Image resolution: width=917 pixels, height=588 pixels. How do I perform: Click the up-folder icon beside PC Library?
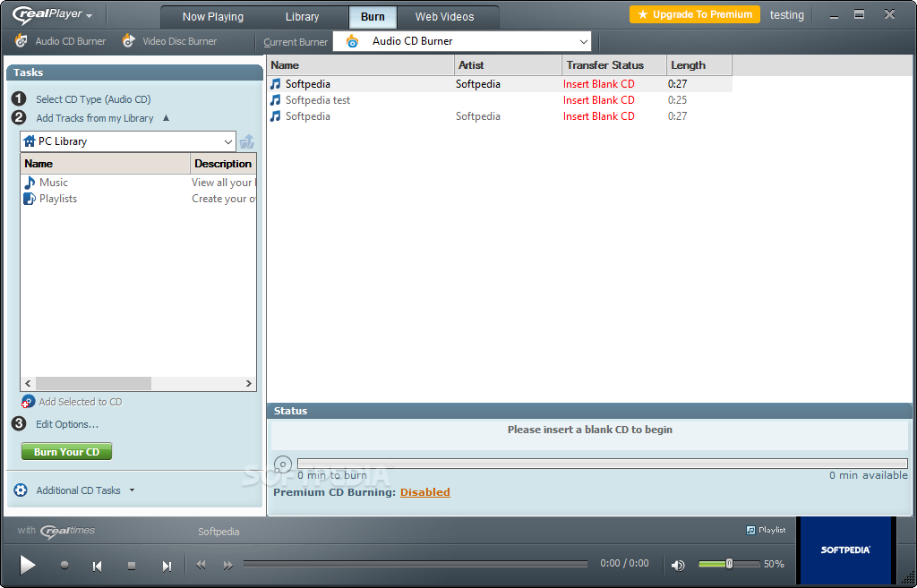click(247, 141)
